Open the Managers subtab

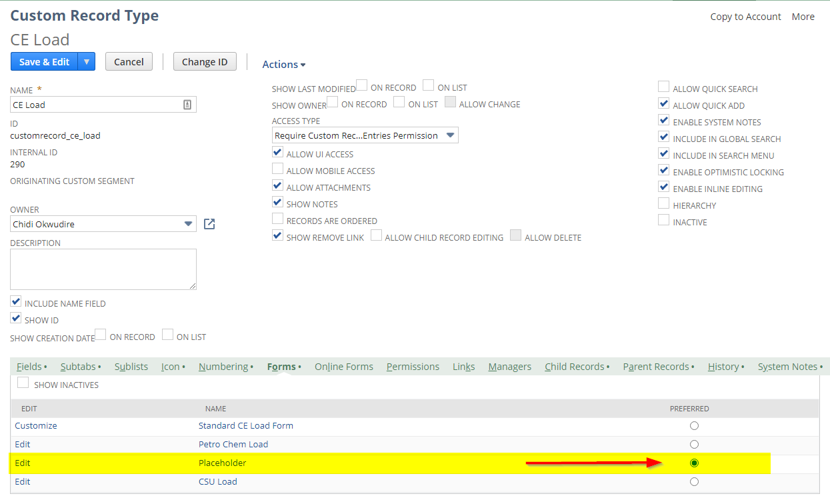click(x=510, y=367)
